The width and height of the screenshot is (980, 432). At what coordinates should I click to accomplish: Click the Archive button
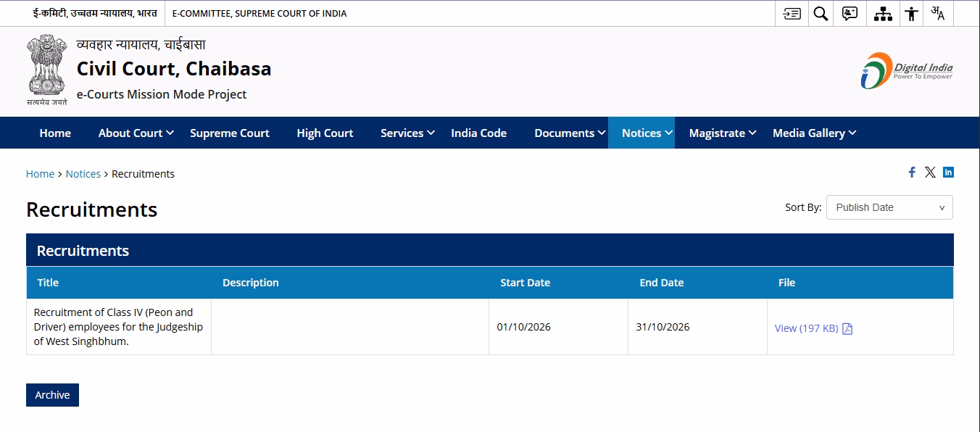click(x=52, y=395)
